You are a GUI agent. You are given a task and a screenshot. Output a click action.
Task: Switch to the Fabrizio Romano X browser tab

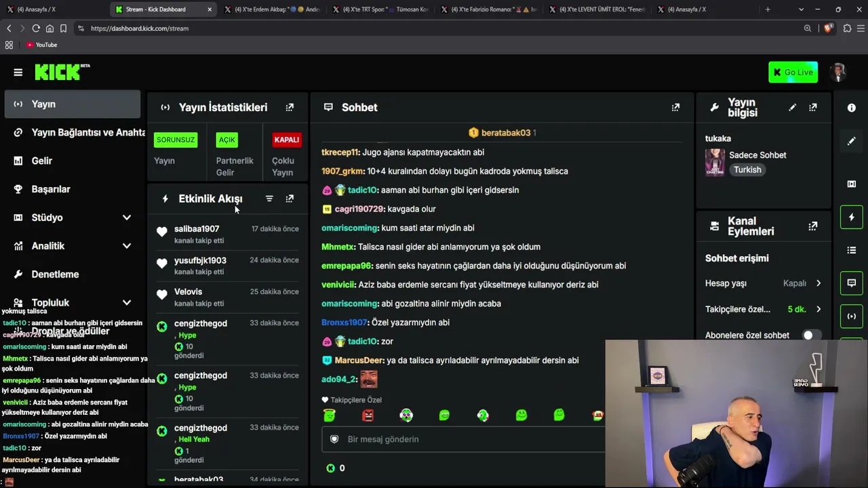tap(488, 9)
